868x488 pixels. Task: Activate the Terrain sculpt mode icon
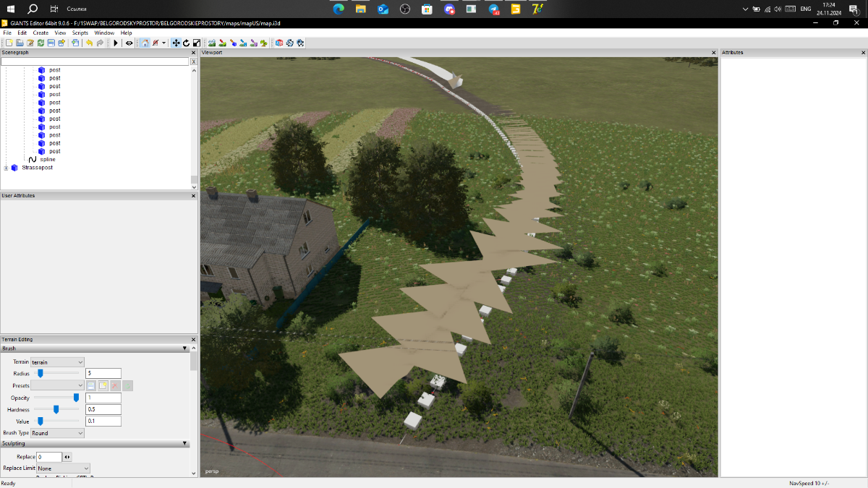pyautogui.click(x=212, y=43)
